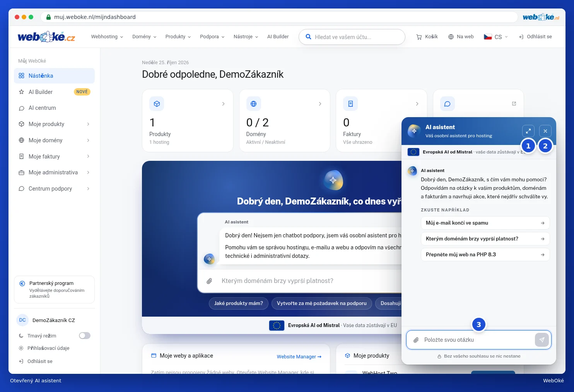Expand Moje produkty in the sidebar
This screenshot has height=392, width=574.
click(54, 124)
